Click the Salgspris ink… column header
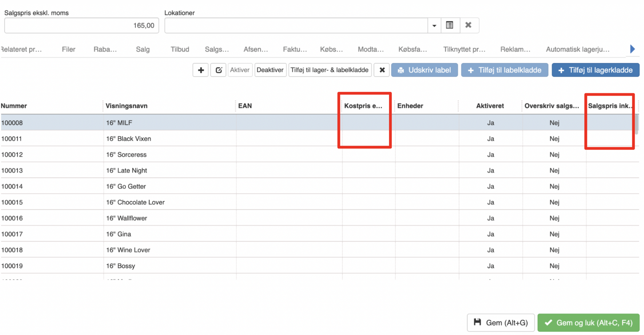Screen dimensions: 644x335 [610, 106]
